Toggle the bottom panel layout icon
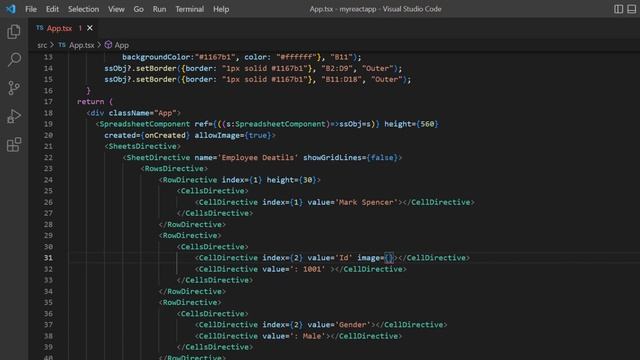The image size is (640, 360). click(x=631, y=9)
